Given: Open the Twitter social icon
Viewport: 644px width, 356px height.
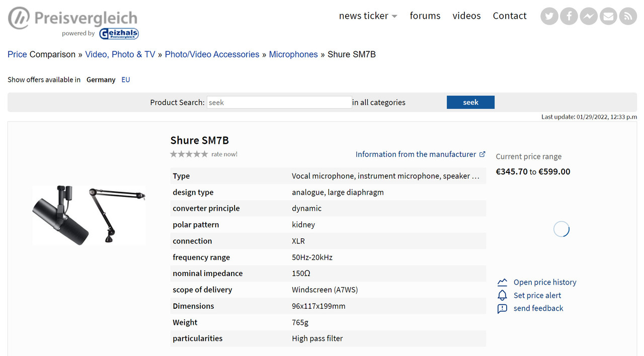Looking at the screenshot, I should coord(549,16).
